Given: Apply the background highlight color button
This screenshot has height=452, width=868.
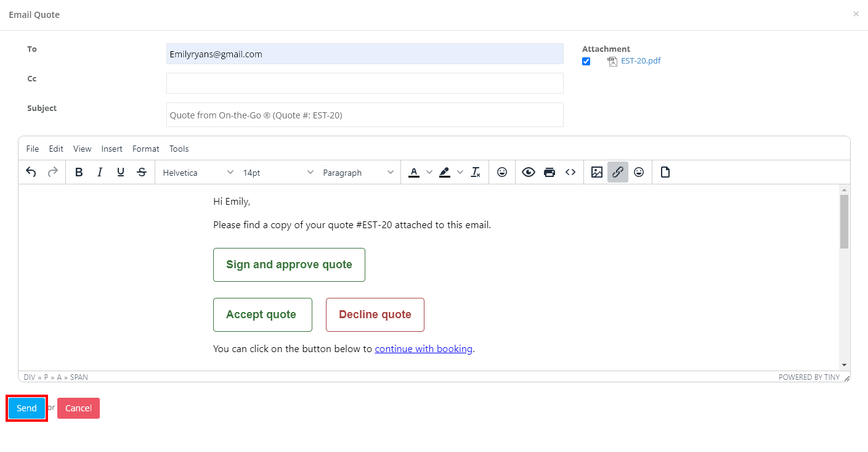Looking at the screenshot, I should tap(445, 173).
